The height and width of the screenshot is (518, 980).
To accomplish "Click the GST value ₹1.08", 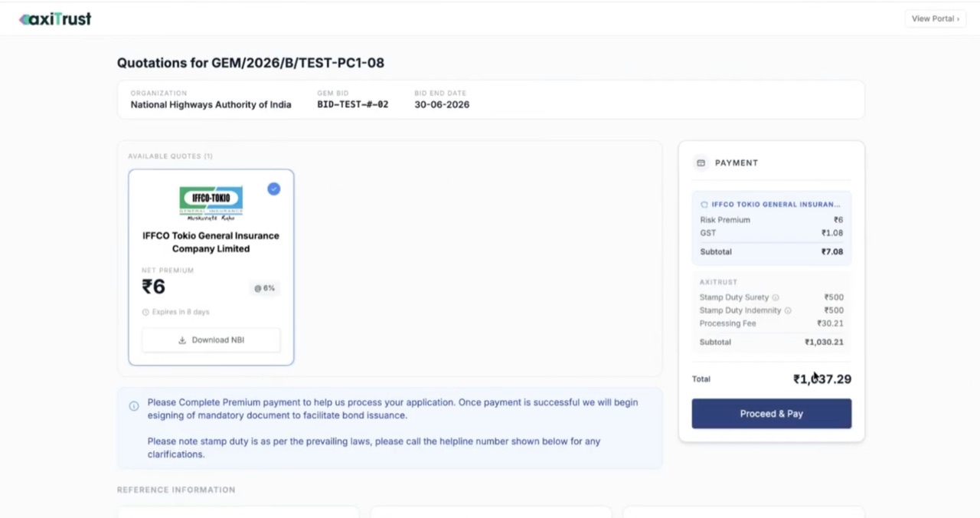I will point(832,233).
